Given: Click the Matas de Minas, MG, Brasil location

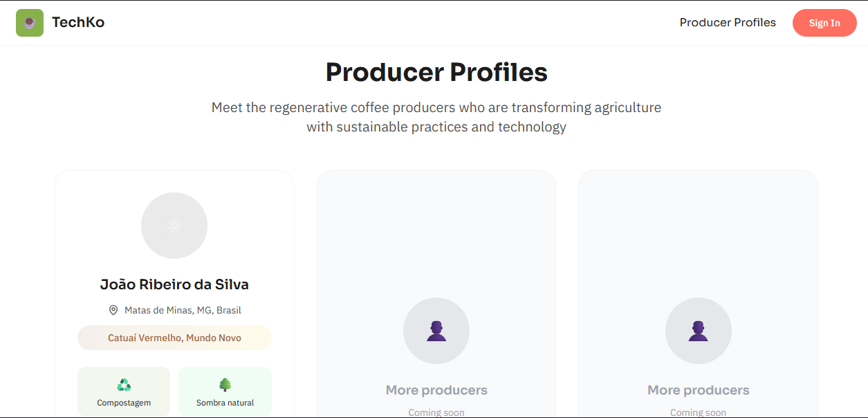Looking at the screenshot, I should (x=183, y=311).
